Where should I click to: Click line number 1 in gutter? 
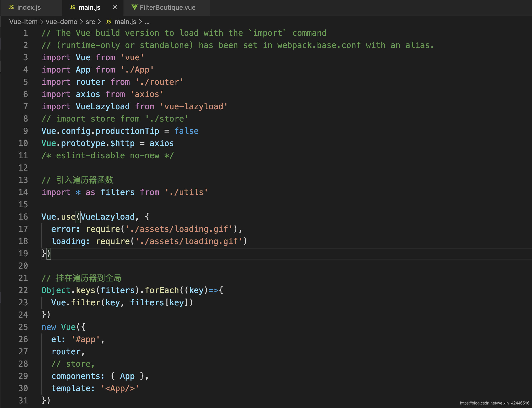26,33
